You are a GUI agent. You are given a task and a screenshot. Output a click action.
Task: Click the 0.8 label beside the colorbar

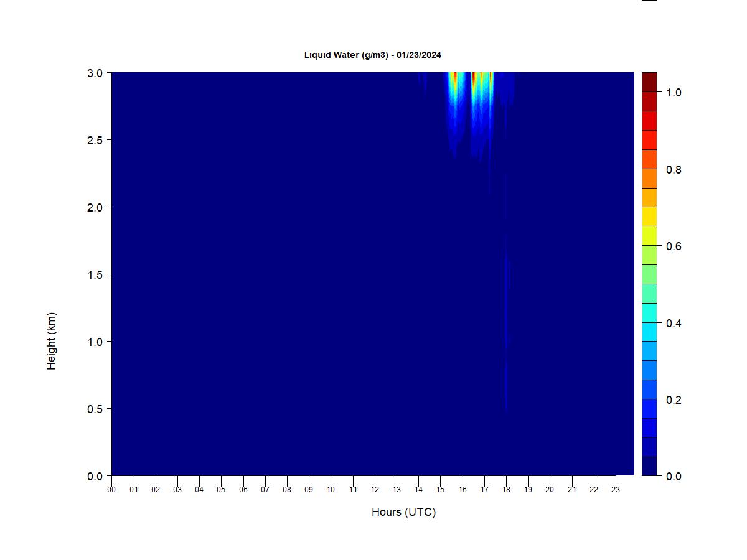674,169
